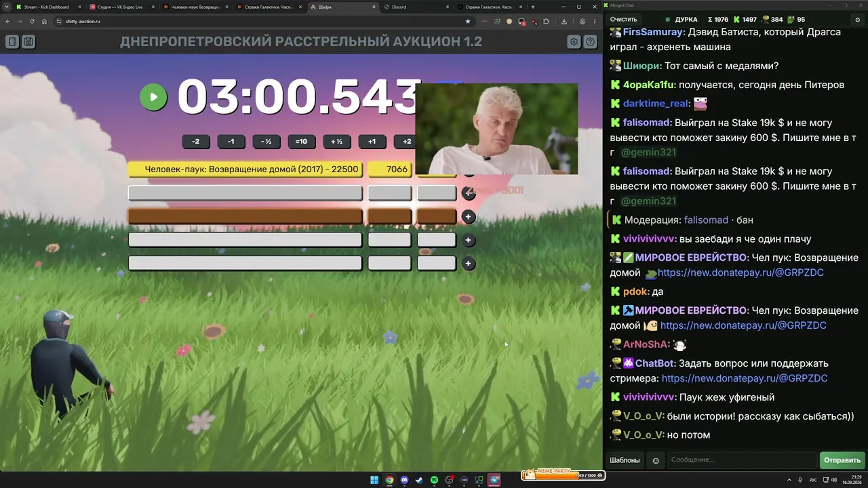This screenshot has height=488, width=868.
Task: Open the donatepay link in the ChatBot message
Action: point(745,378)
